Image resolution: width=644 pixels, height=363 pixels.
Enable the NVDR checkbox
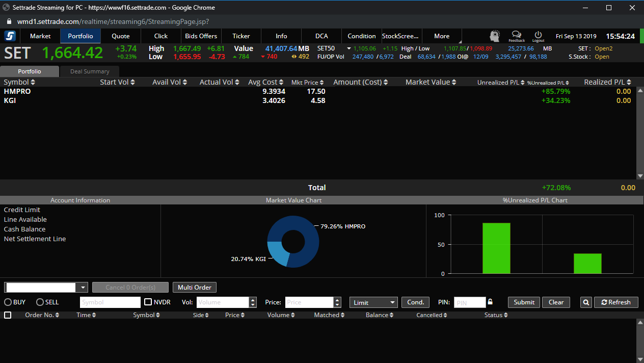click(x=148, y=302)
